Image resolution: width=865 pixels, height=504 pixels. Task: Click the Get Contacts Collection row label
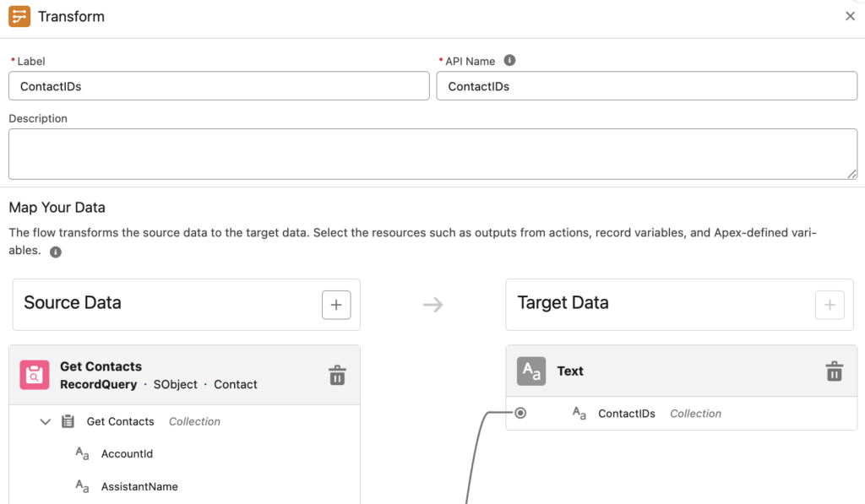[120, 422]
